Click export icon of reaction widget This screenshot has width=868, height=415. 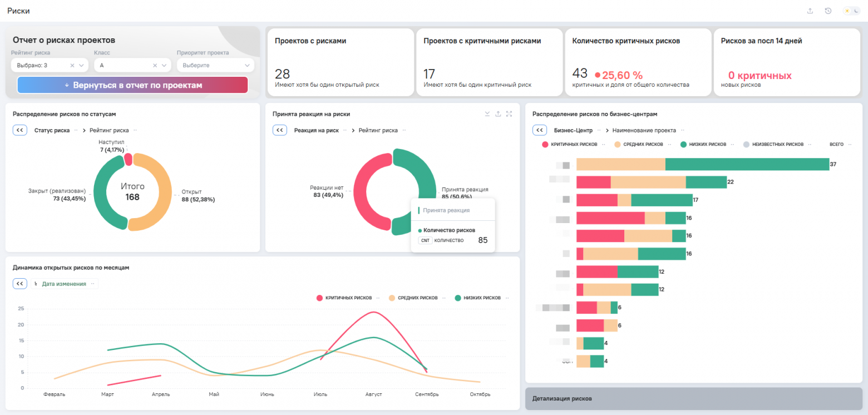pyautogui.click(x=498, y=113)
